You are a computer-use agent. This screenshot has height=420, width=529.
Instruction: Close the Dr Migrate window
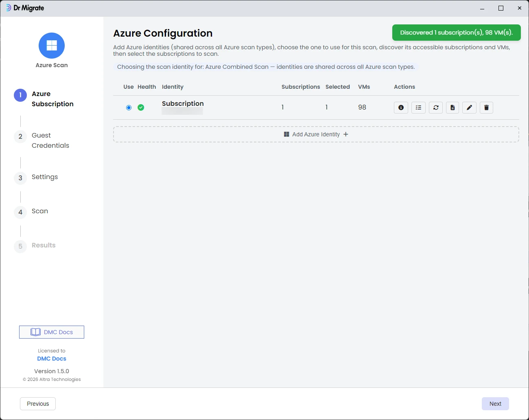point(520,8)
